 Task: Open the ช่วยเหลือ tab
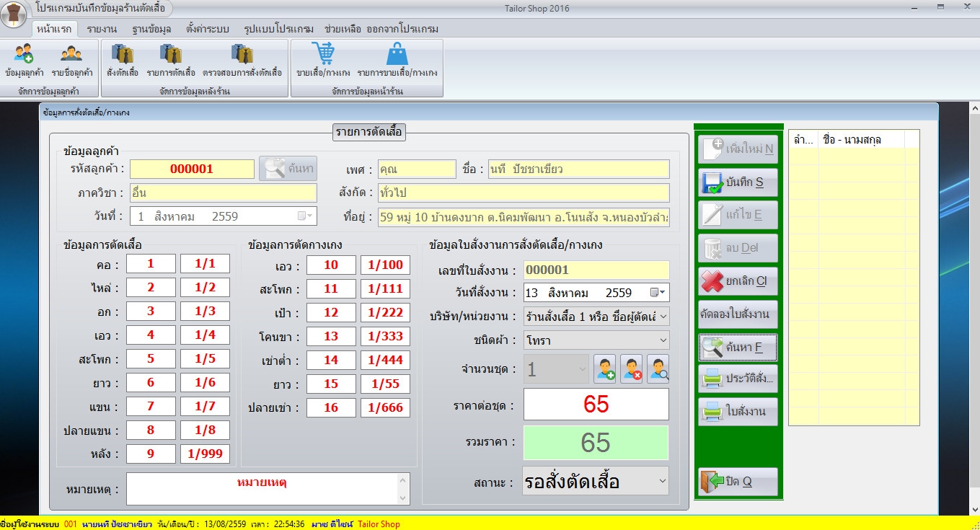[343, 29]
